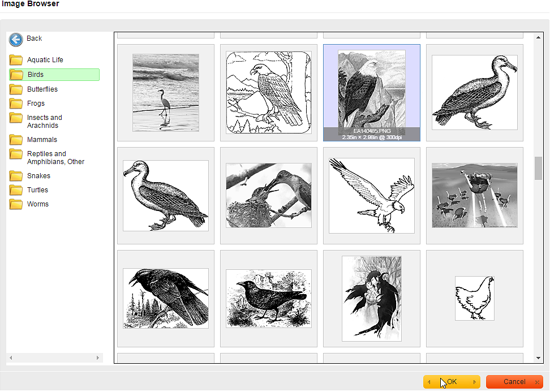
Task: Select the cawing crow engraving thumbnail
Action: (x=166, y=299)
